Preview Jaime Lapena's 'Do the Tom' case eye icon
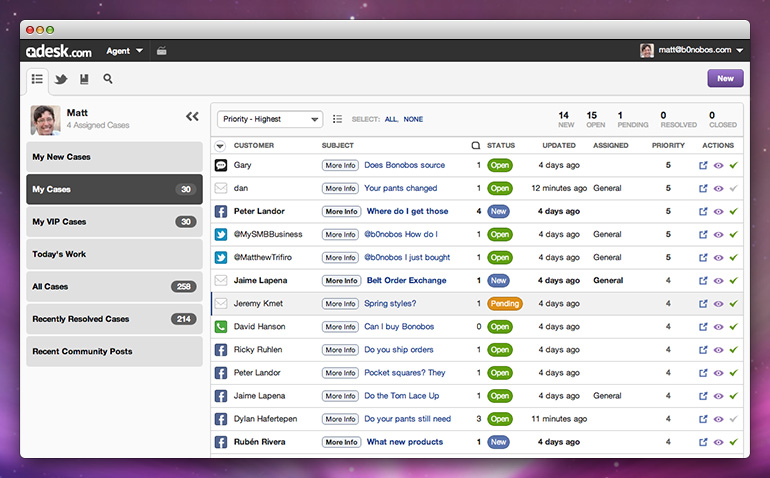Viewport: 770px width, 478px height. click(x=718, y=396)
